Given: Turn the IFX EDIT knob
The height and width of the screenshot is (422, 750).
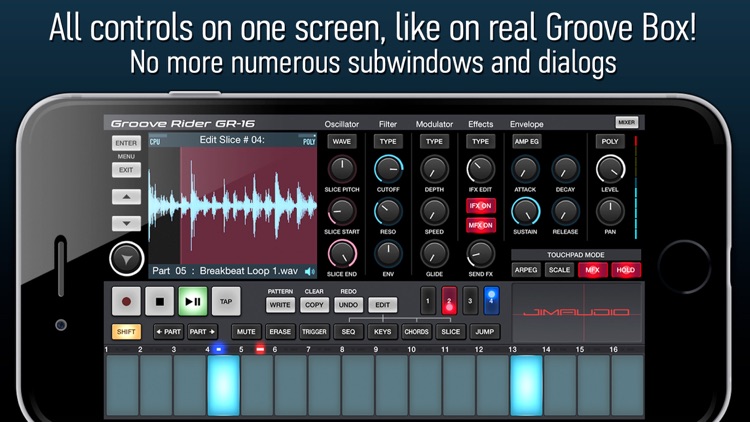Looking at the screenshot, I should pos(480,169).
